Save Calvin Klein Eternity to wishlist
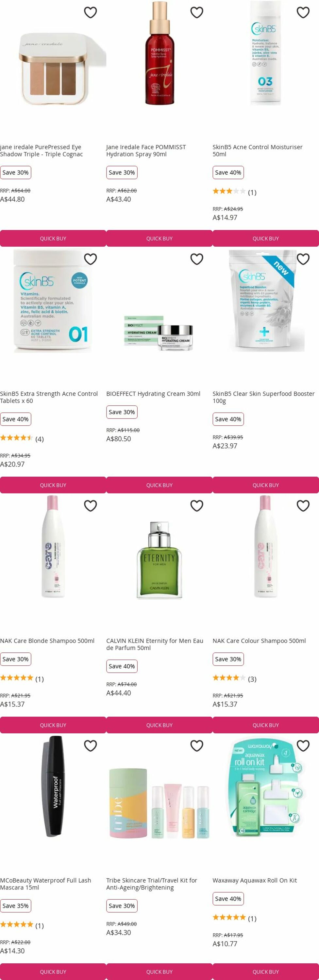The height and width of the screenshot is (980, 319). point(196,506)
